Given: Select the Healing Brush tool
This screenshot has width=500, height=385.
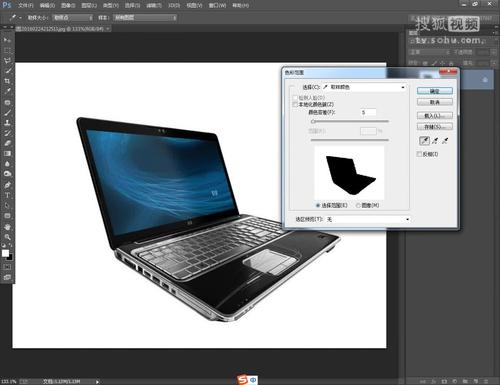Looking at the screenshot, I should [7, 102].
